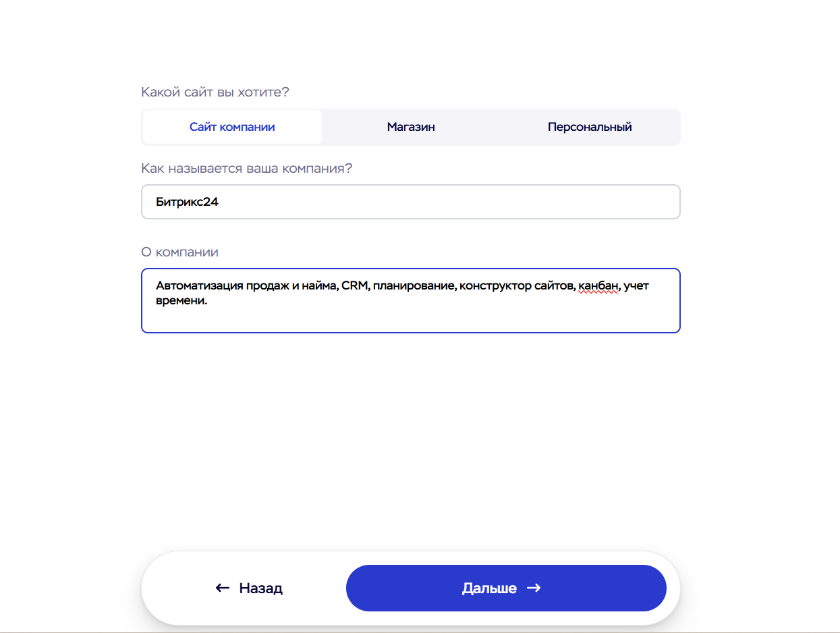Proceed with the Дальше button label
Viewport: 840px width, 633px height.
coord(489,588)
